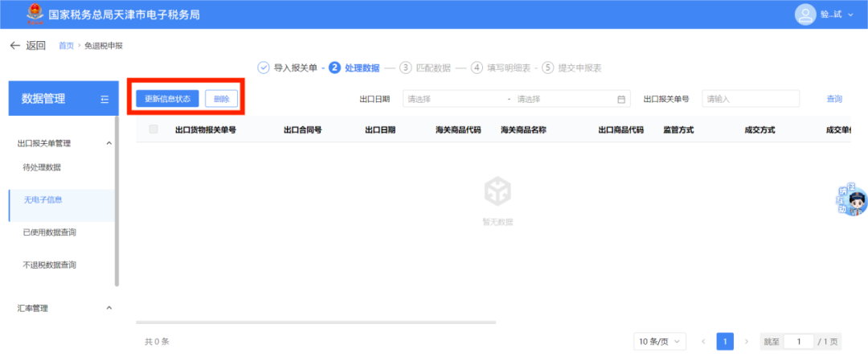Image resolution: width=868 pixels, height=357 pixels.
Task: Collapse the 汇率管理 section
Action: (x=109, y=308)
